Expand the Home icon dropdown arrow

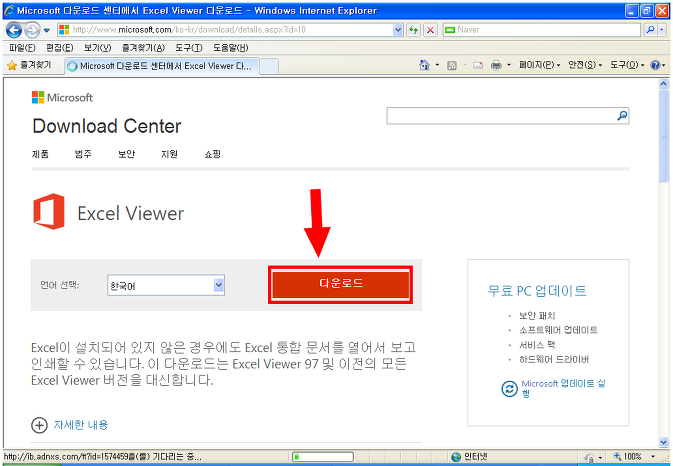tap(437, 65)
